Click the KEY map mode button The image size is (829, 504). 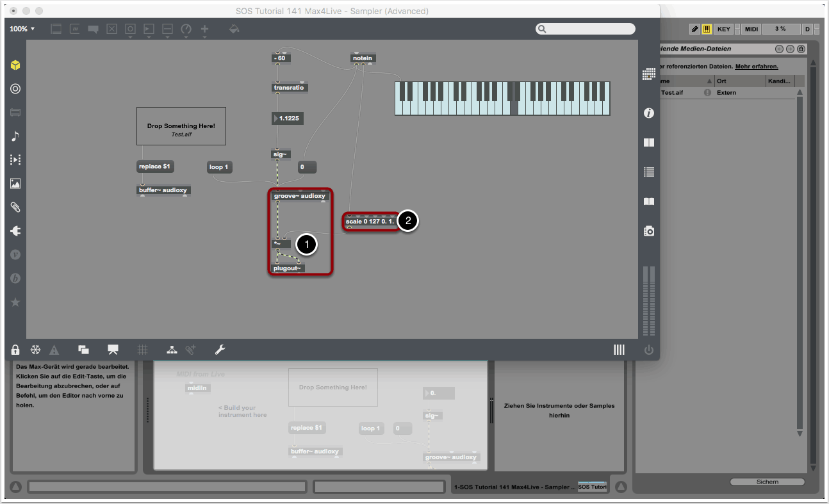point(723,29)
